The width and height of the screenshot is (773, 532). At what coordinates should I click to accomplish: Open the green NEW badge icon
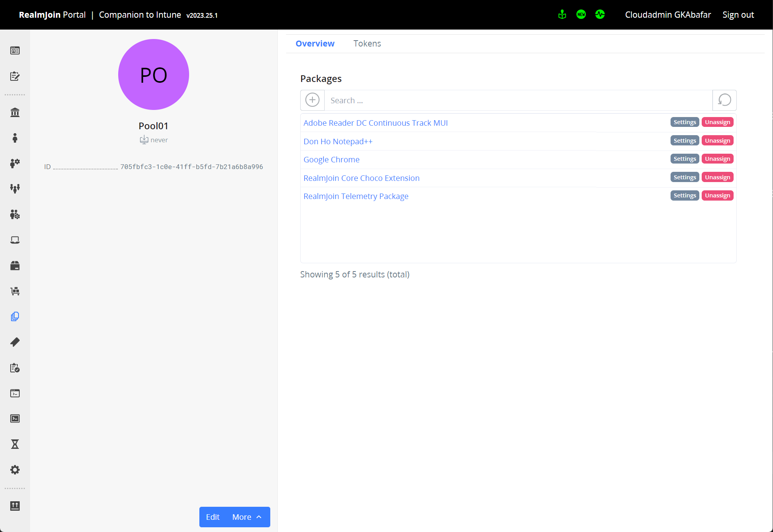(x=581, y=15)
